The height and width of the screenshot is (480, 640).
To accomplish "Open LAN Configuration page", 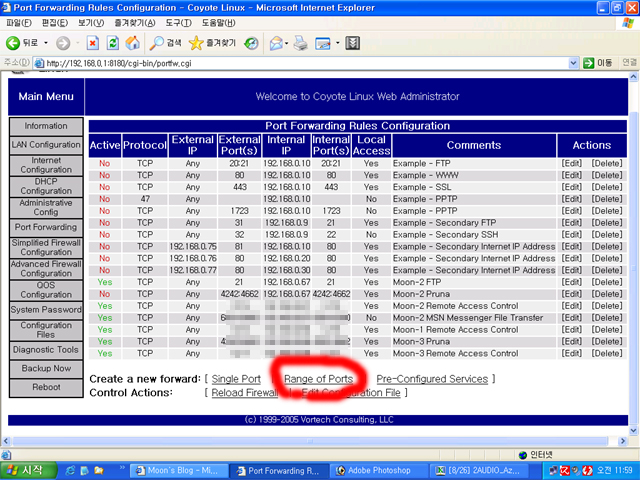I will tap(46, 145).
